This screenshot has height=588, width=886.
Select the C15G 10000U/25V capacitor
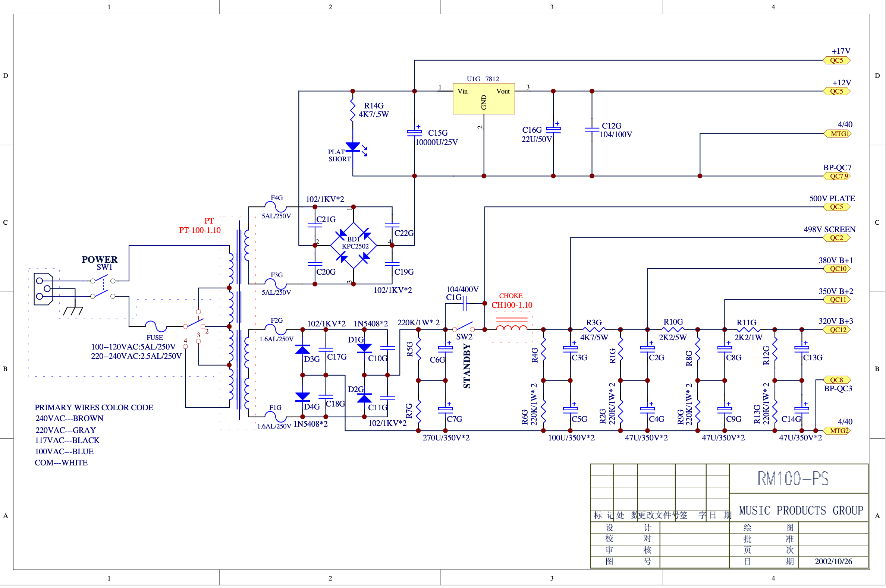tap(414, 132)
